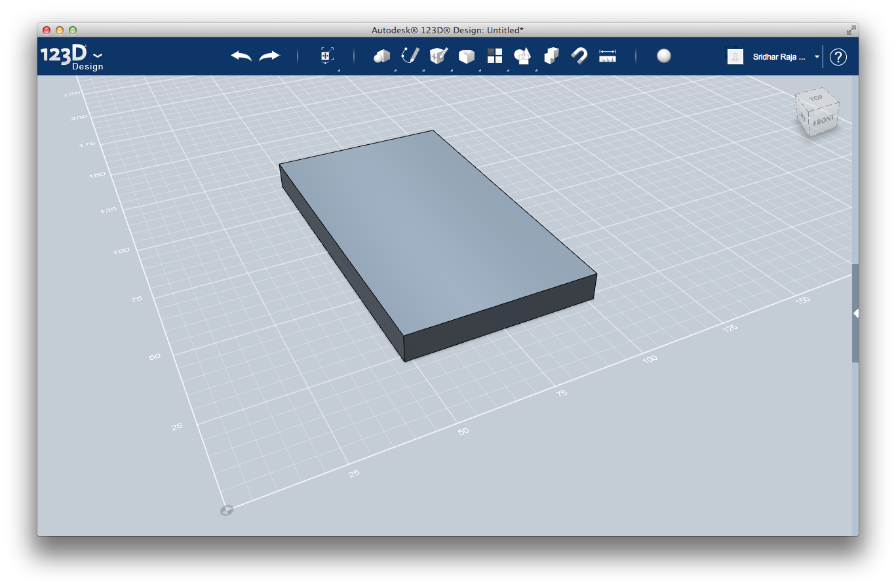The image size is (896, 588).
Task: Expand the account dropdown arrow beside Sridhar Raja
Action: 817,57
